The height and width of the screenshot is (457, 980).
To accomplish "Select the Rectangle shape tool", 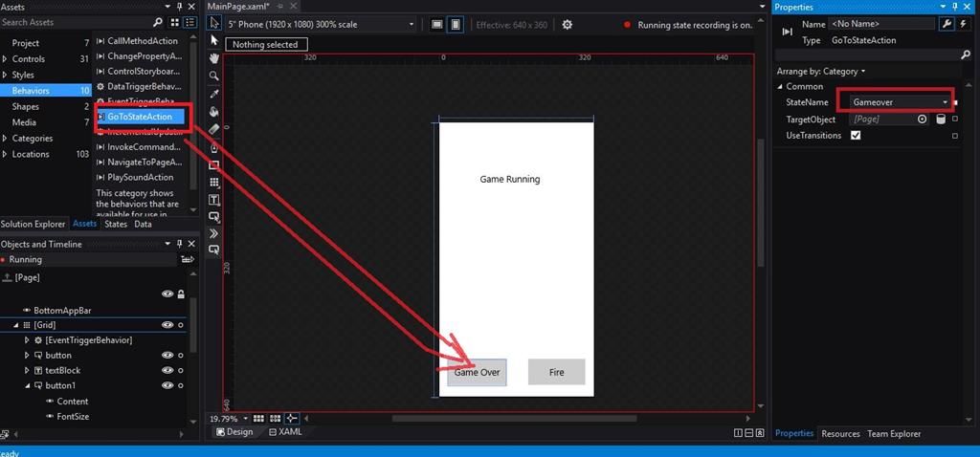I will [x=214, y=165].
